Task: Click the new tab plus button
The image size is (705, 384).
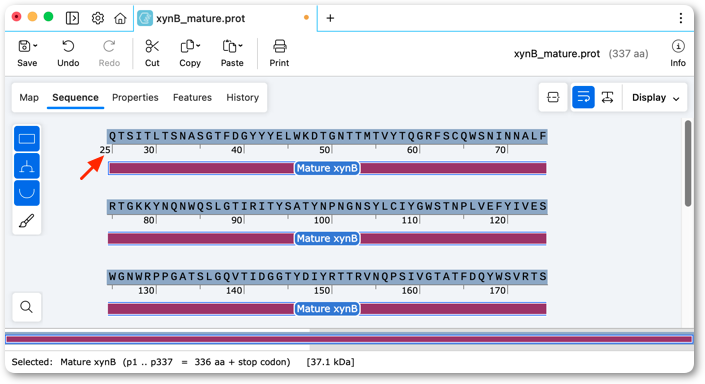Action: (330, 18)
